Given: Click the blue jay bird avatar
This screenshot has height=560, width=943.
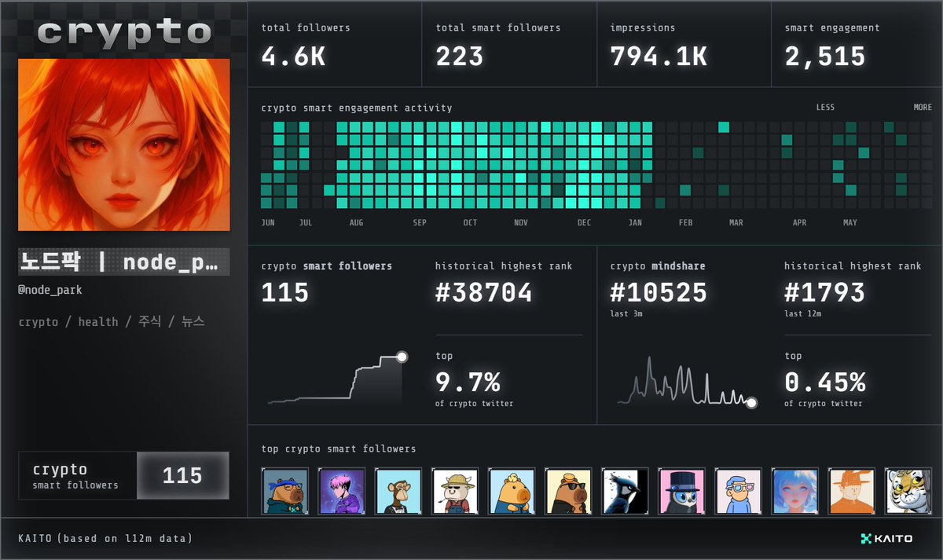Looking at the screenshot, I should coord(625,492).
